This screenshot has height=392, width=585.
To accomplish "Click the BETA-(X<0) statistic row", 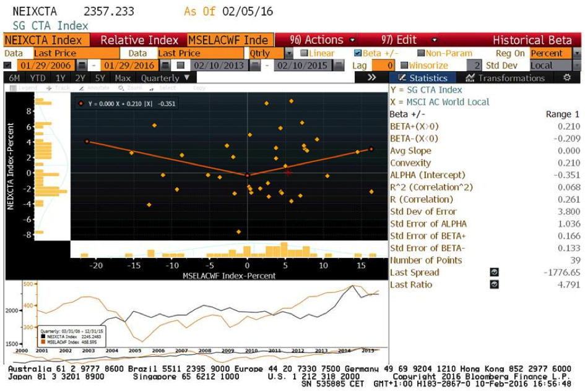I will coord(485,138).
